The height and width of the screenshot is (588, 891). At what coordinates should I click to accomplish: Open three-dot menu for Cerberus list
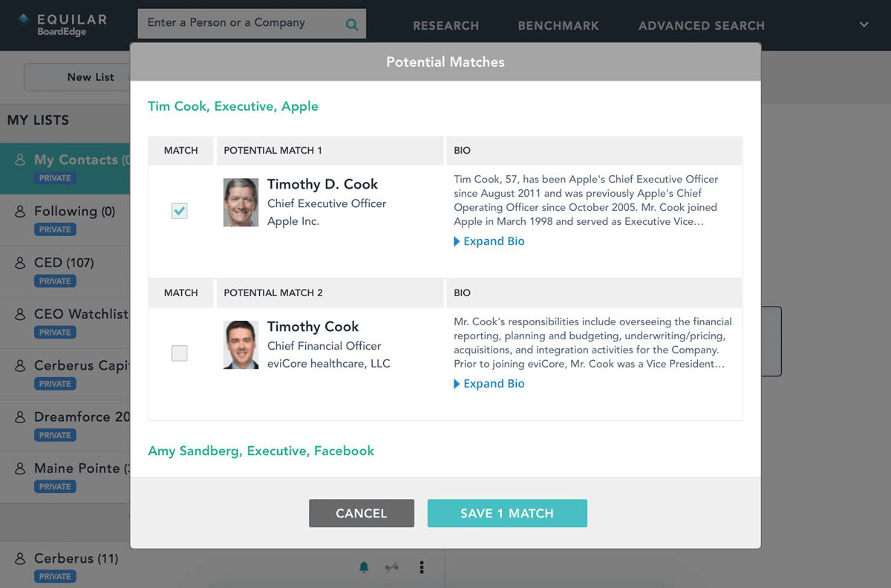coord(422,567)
